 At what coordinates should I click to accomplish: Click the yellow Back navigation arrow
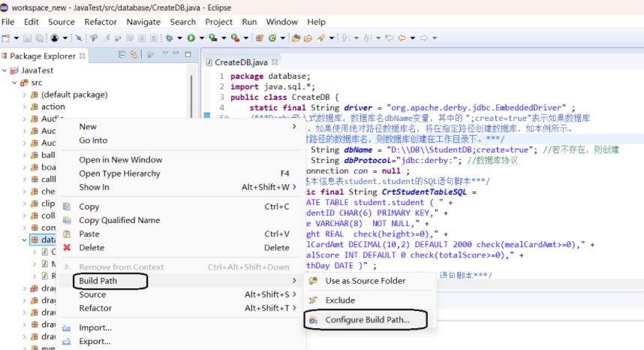click(402, 38)
